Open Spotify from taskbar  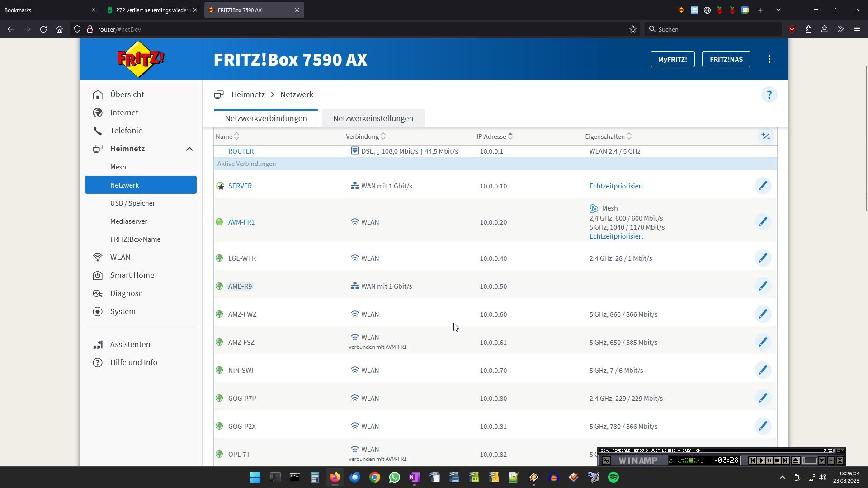click(x=613, y=477)
